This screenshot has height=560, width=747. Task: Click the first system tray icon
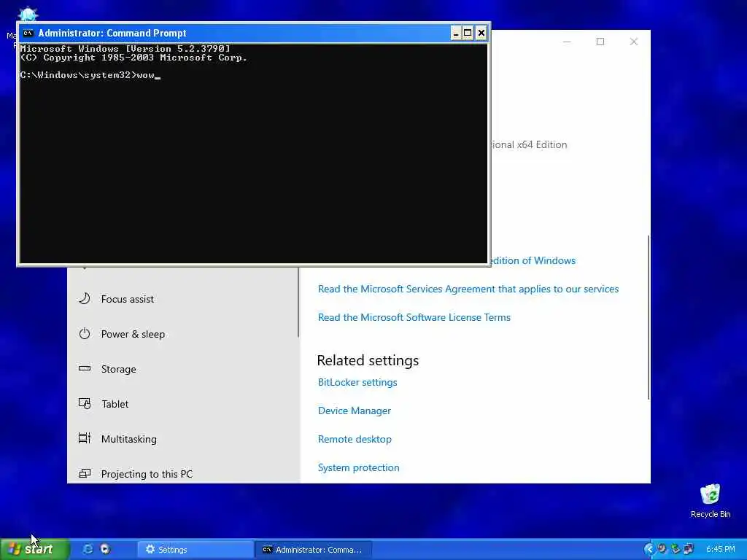pos(662,549)
